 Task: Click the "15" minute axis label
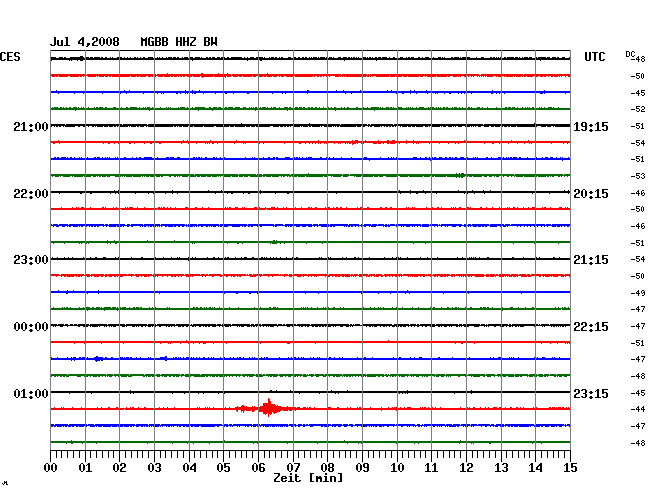click(x=570, y=468)
